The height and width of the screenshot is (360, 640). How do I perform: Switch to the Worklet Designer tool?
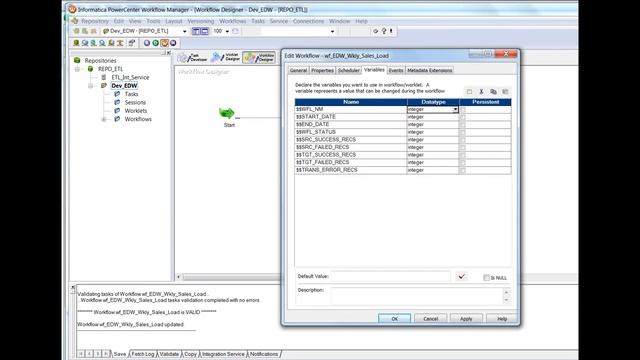[225, 58]
